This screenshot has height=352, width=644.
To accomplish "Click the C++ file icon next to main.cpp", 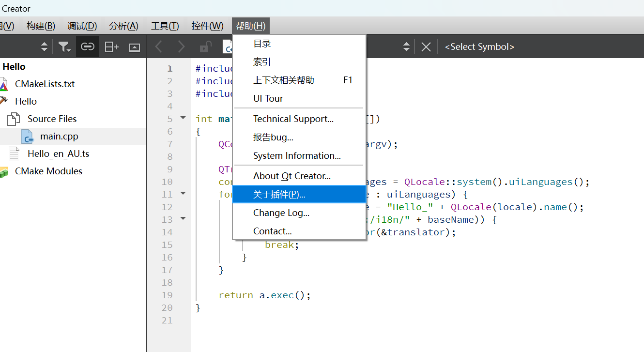I will [27, 136].
